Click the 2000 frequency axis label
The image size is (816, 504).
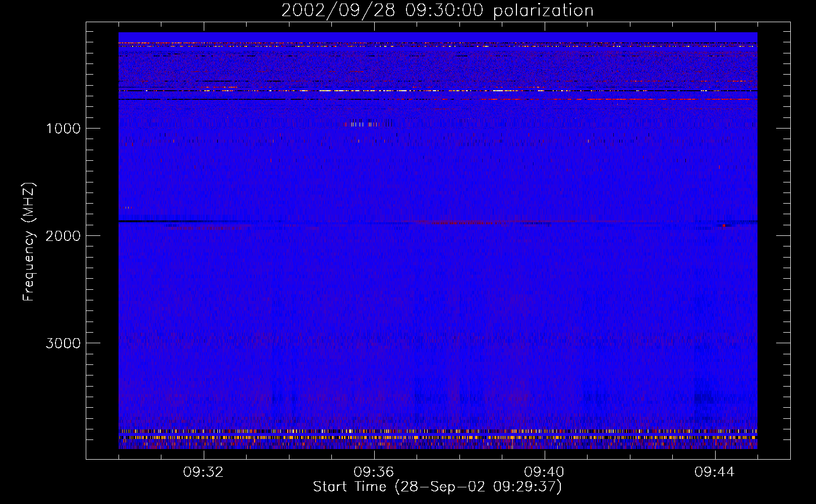click(63, 236)
